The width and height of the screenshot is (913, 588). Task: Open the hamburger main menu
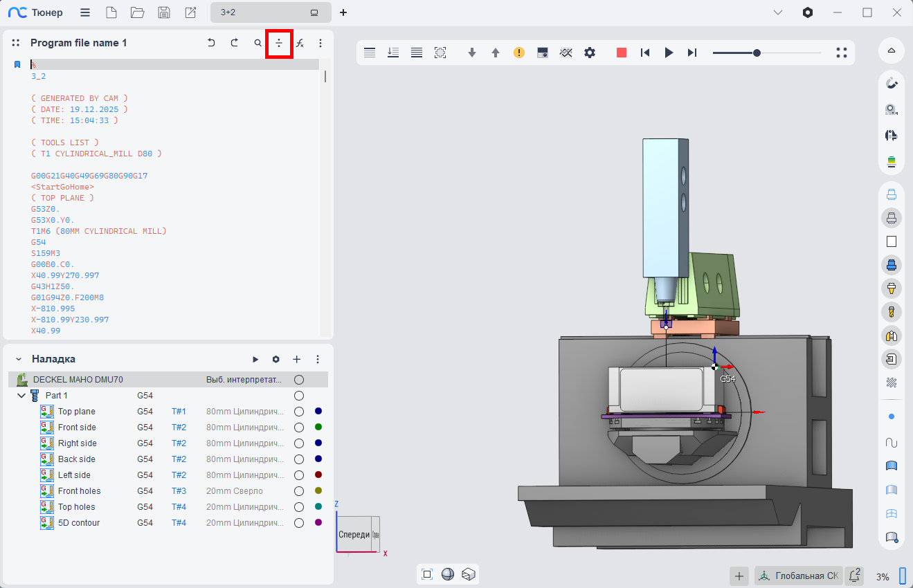(84, 12)
